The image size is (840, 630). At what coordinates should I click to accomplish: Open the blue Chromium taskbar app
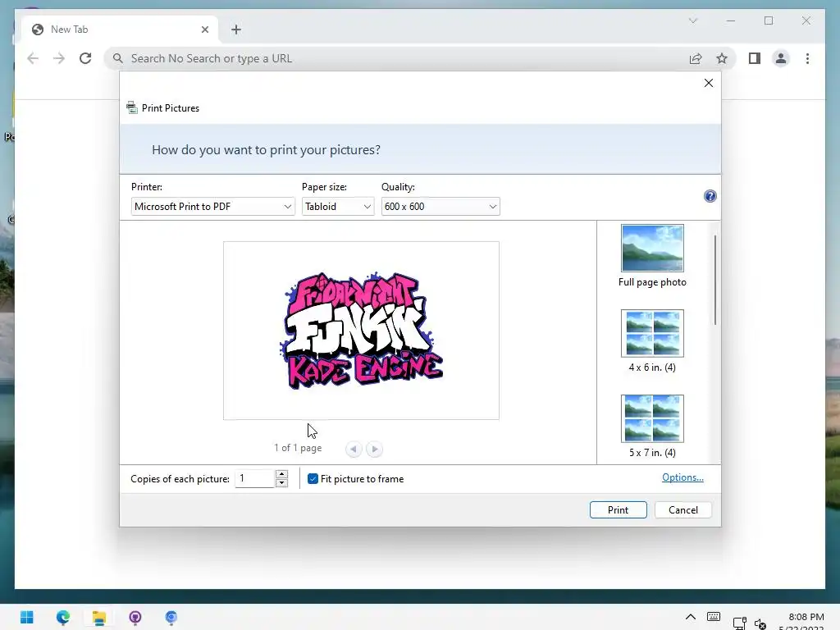click(x=171, y=617)
